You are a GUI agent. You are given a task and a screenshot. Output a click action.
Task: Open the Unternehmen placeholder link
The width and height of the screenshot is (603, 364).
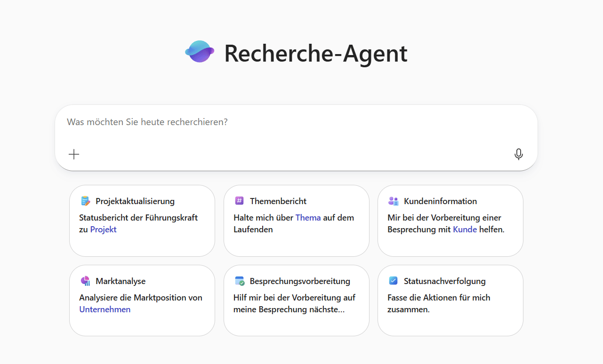pyautogui.click(x=105, y=309)
